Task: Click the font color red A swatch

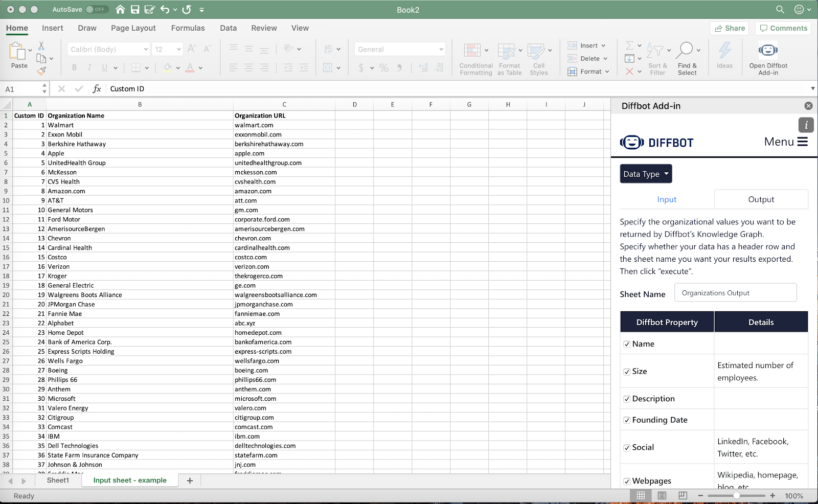Action: tap(190, 67)
